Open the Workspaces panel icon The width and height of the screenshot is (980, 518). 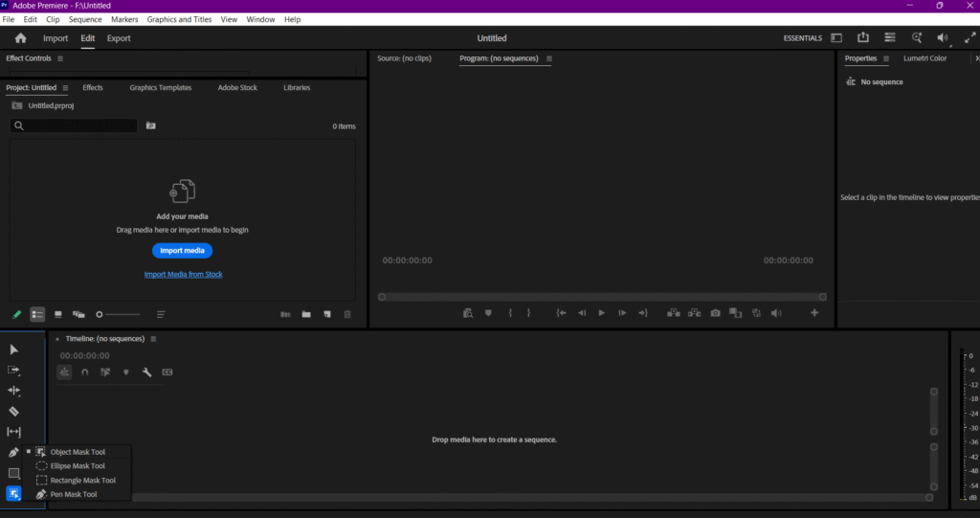pyautogui.click(x=836, y=38)
